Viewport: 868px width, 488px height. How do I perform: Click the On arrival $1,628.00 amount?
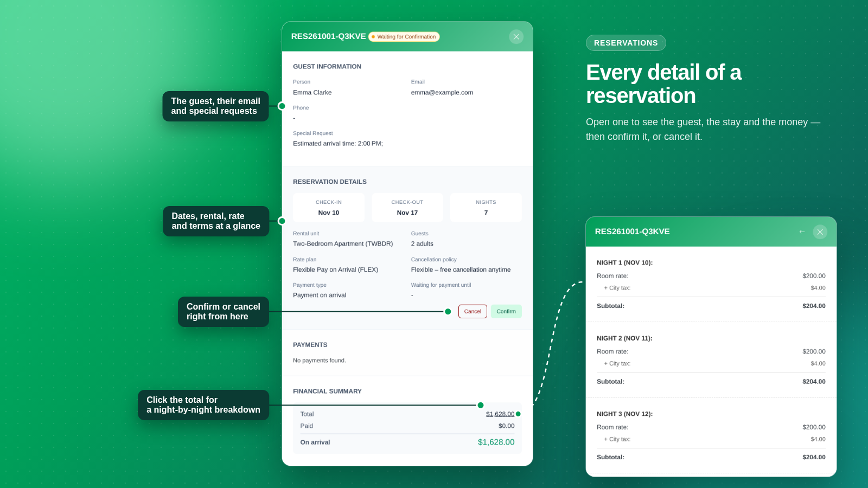tap(496, 442)
